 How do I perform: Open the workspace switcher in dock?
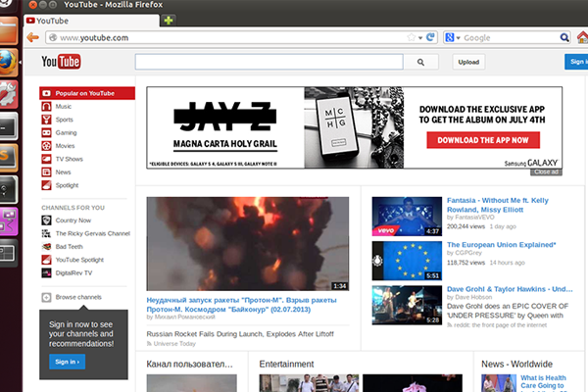[8, 253]
